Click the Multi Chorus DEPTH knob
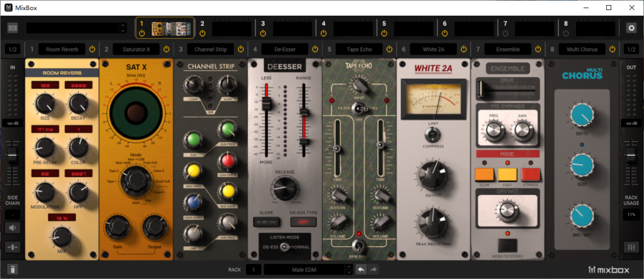644x279 pixels. tap(582, 115)
